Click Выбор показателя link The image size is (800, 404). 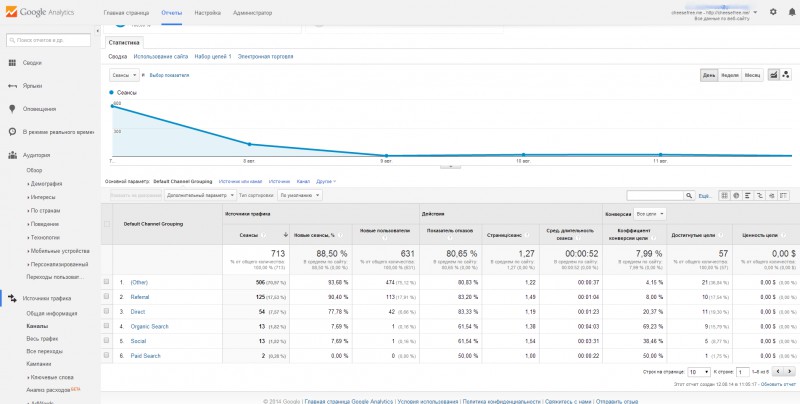click(x=169, y=75)
